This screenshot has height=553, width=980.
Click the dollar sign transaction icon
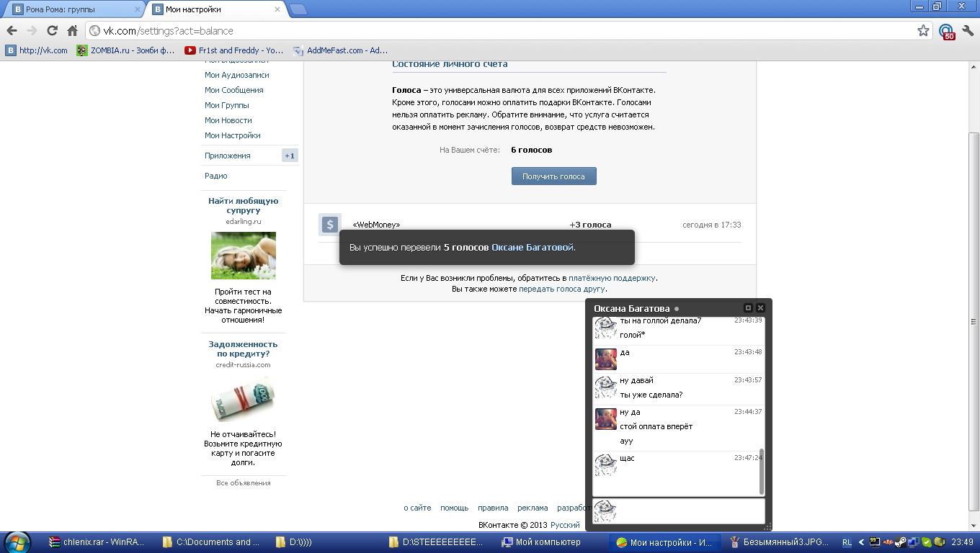click(x=330, y=225)
